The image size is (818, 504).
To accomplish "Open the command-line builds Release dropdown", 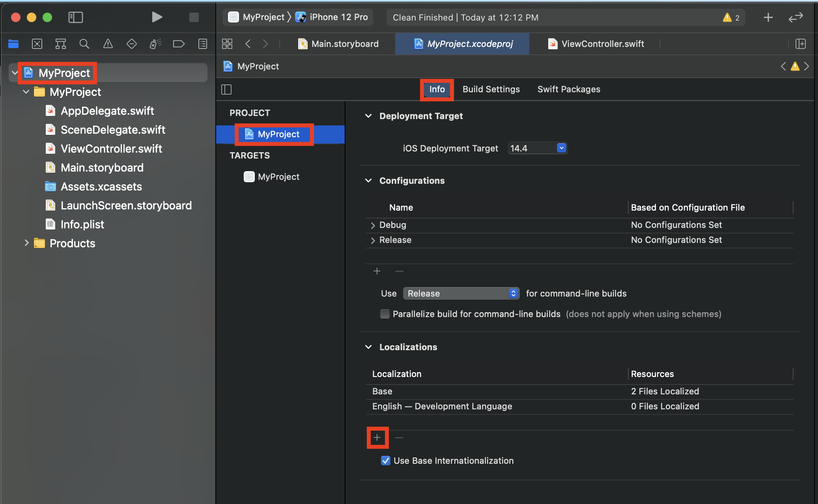I will coord(461,293).
